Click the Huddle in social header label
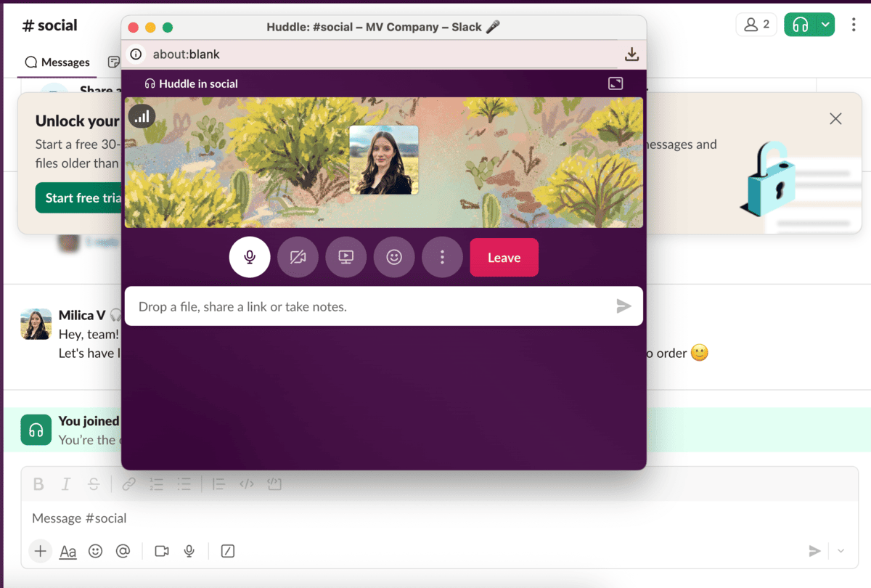The image size is (871, 588). pos(192,83)
